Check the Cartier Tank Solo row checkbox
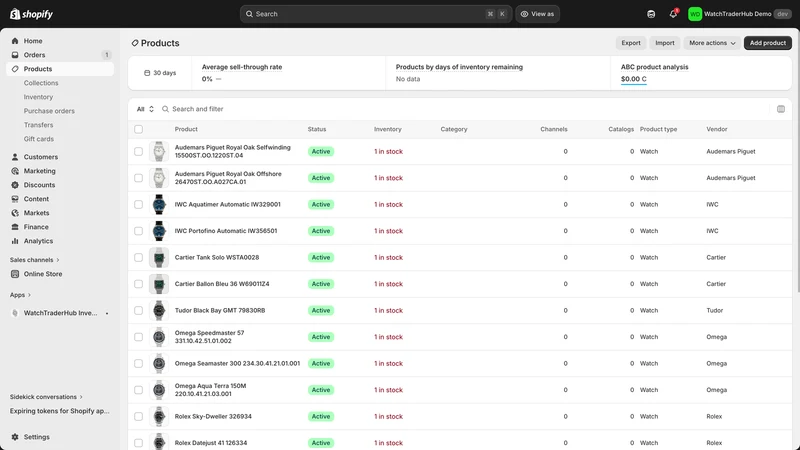The image size is (800, 450). coord(138,258)
